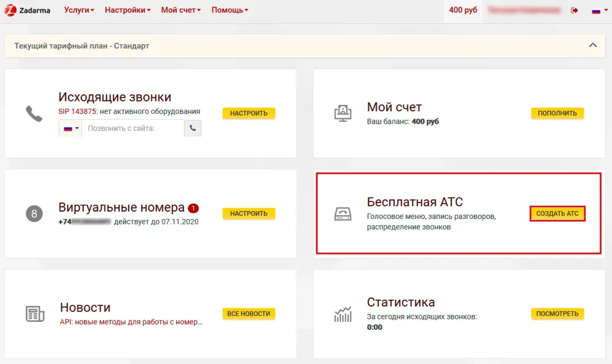Image resolution: width=612 pixels, height=364 pixels.
Task: Click the handset icon in Исходящие звонки
Action: pyautogui.click(x=34, y=114)
